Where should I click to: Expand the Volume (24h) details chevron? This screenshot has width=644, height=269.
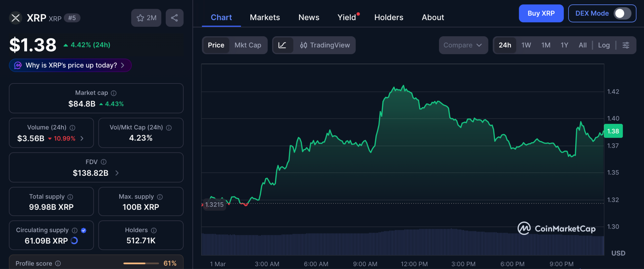click(82, 139)
